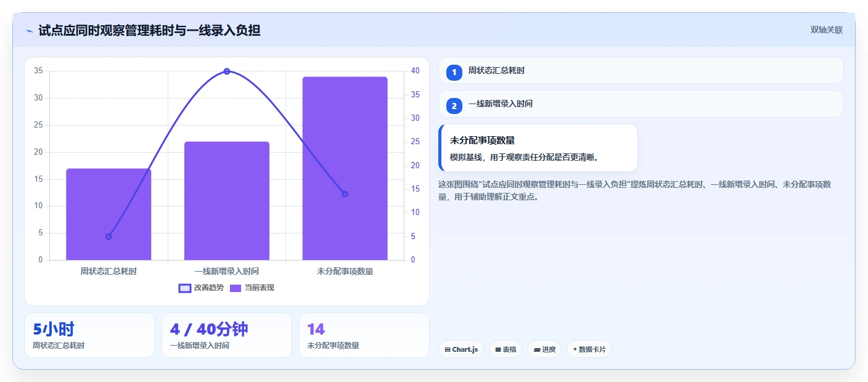
Task: Select list item 一线新增录入时间
Action: 641,104
